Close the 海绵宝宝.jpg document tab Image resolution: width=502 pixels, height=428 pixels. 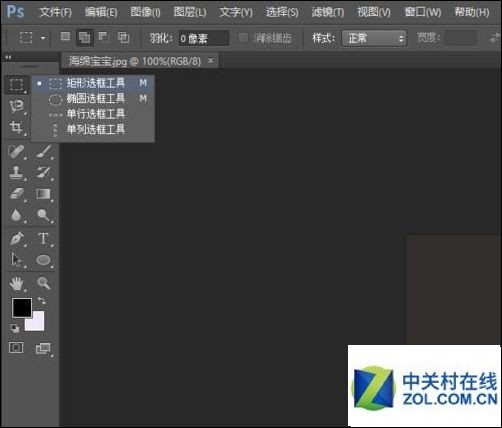210,61
